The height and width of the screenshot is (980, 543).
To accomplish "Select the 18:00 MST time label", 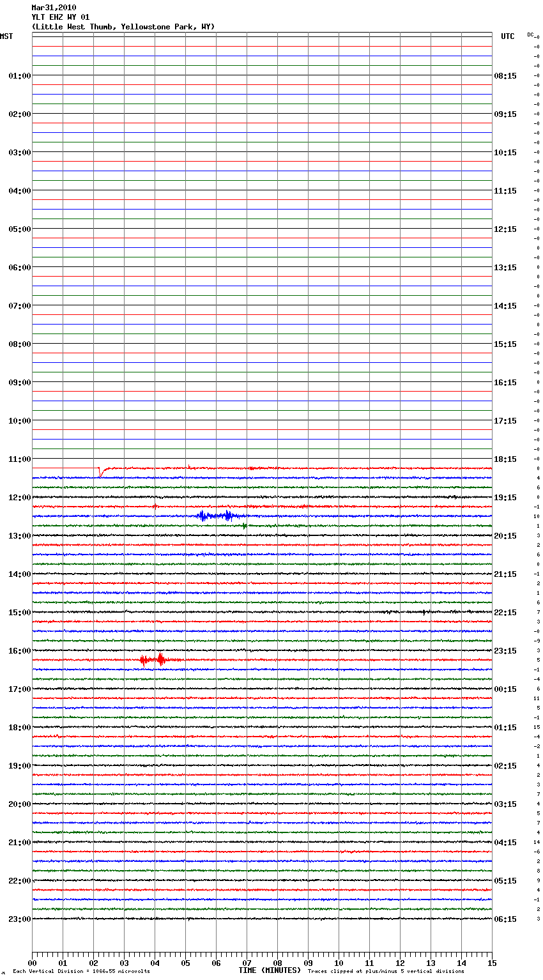I will 20,728.
